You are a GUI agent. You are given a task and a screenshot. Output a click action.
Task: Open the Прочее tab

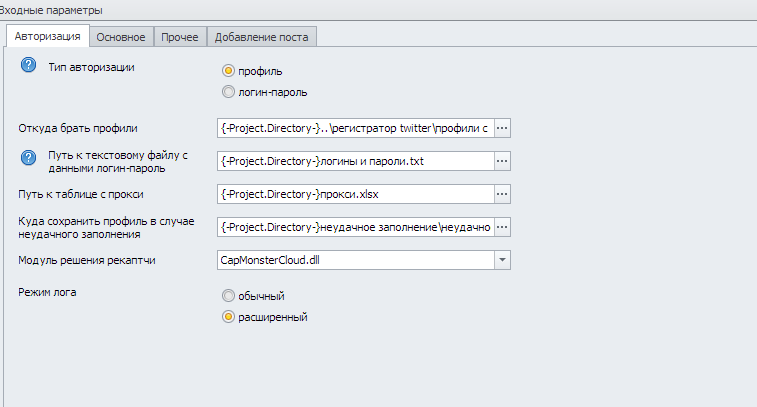tap(180, 37)
